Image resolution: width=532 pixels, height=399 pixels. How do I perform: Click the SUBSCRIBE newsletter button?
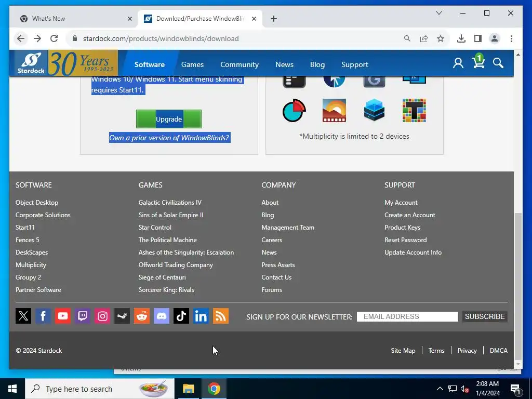[x=485, y=316]
